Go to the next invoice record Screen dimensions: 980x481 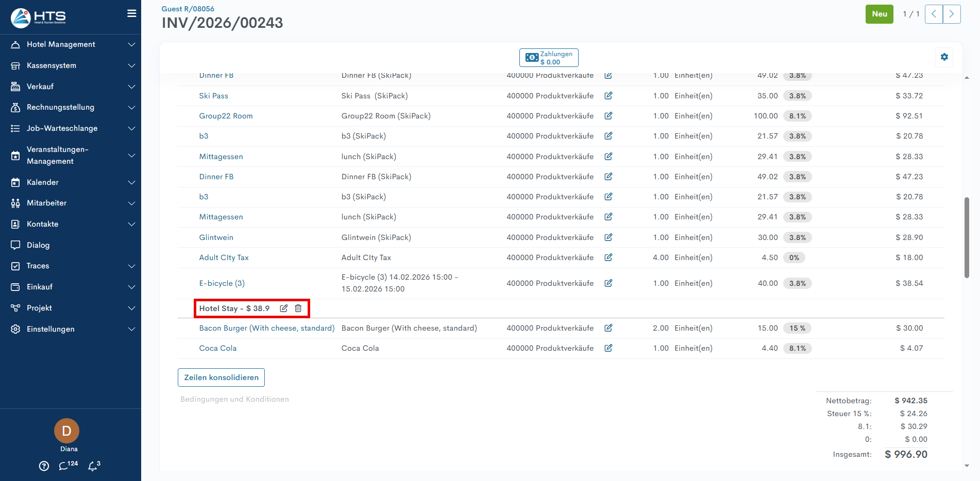tap(952, 14)
